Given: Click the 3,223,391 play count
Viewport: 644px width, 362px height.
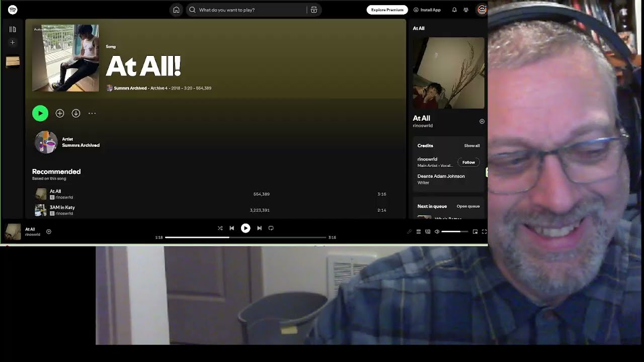Looking at the screenshot, I should pos(260,210).
